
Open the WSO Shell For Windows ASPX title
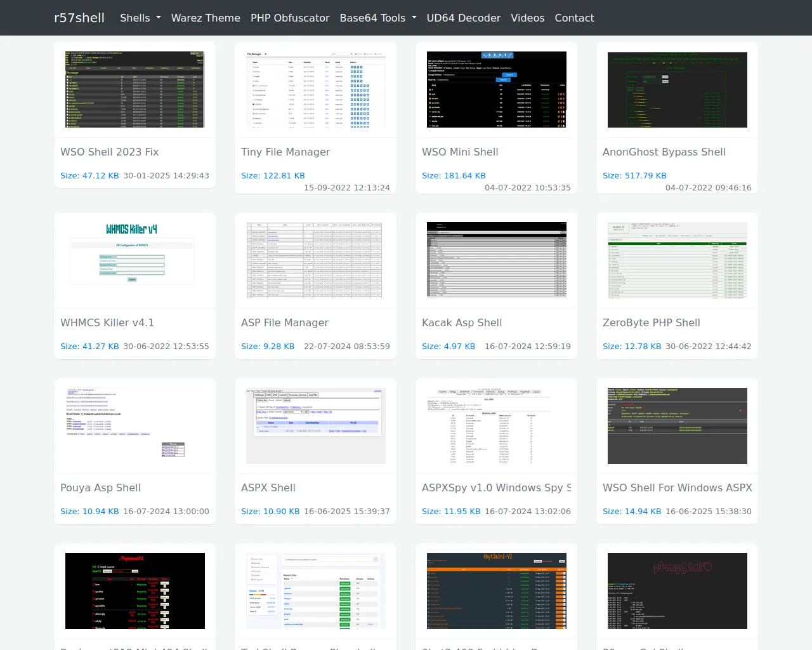point(677,487)
